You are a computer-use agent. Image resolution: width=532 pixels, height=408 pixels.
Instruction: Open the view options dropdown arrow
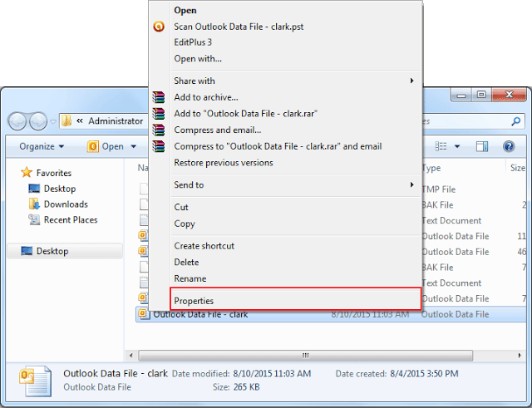[457, 146]
